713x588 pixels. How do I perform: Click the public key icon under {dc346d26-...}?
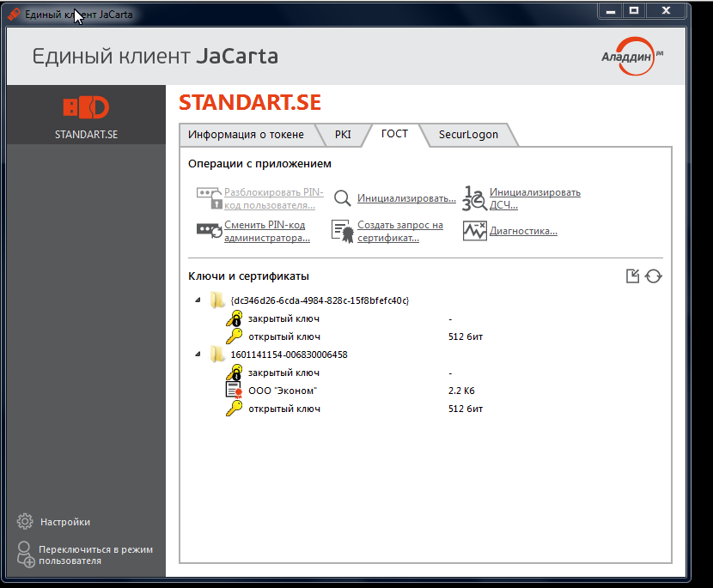coord(235,336)
